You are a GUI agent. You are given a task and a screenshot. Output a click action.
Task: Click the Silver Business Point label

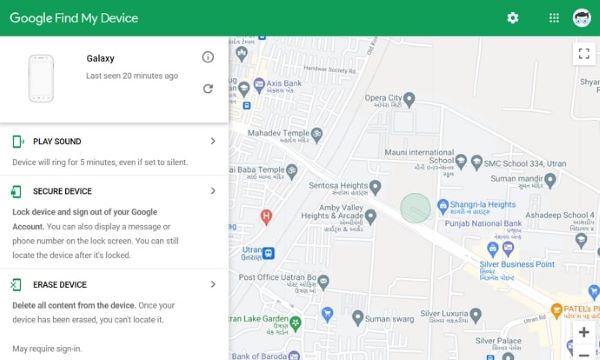[517, 264]
